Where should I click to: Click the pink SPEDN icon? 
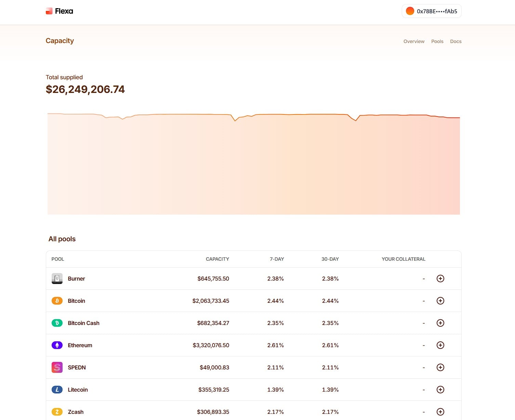(x=57, y=367)
